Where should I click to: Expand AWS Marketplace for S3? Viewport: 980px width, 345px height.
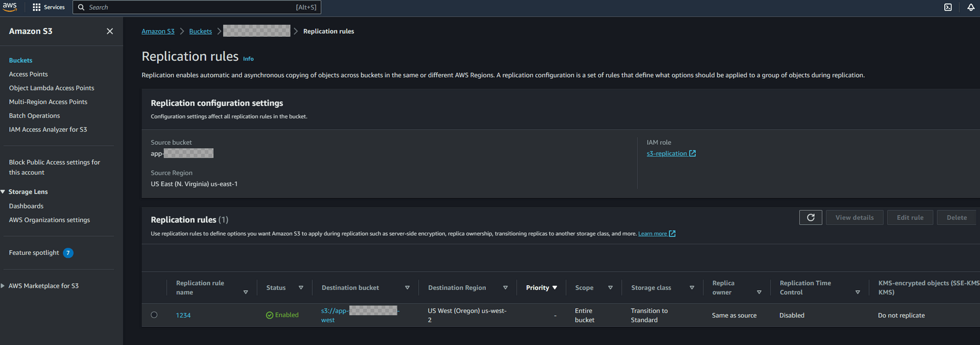pos(3,286)
